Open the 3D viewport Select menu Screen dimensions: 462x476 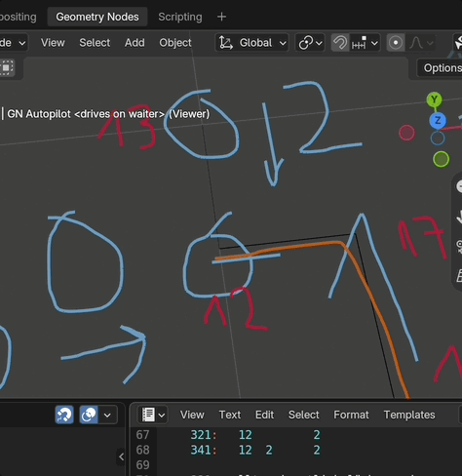pyautogui.click(x=95, y=43)
